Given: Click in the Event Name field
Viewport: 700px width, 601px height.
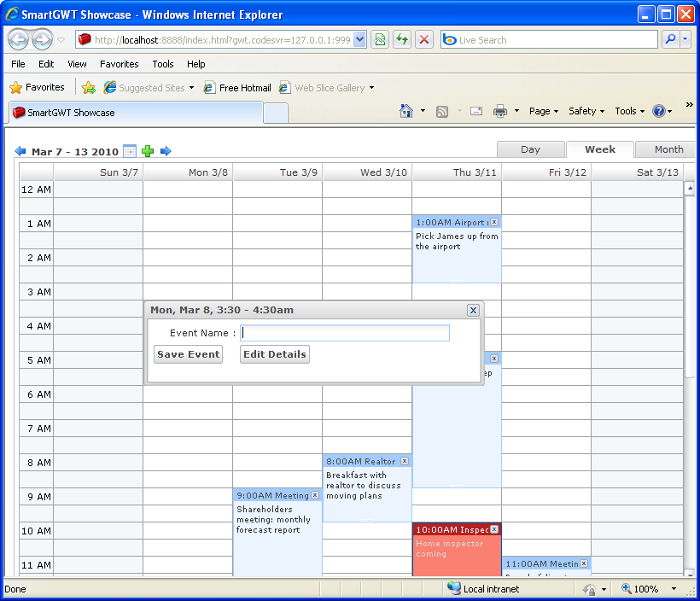Looking at the screenshot, I should point(345,333).
